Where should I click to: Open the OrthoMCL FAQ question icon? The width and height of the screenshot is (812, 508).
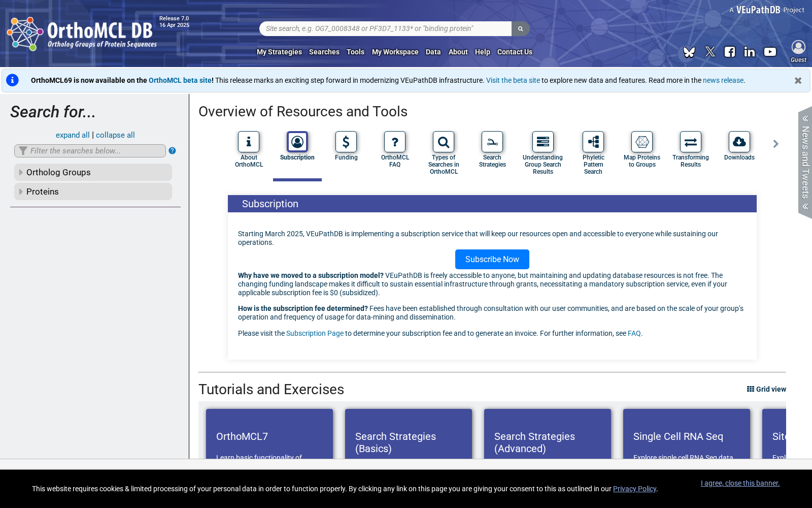coord(395,142)
